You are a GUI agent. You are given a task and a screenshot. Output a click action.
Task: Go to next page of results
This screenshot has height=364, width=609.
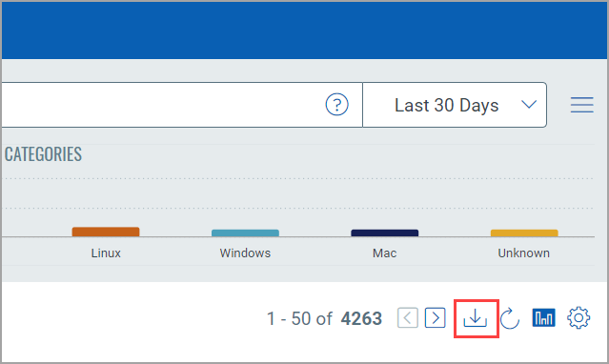pos(435,318)
